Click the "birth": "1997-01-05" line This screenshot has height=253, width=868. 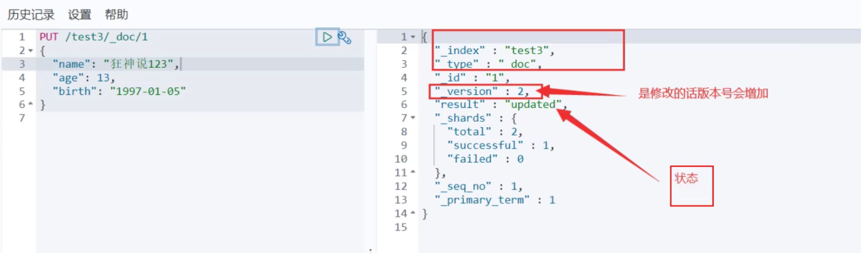click(119, 91)
